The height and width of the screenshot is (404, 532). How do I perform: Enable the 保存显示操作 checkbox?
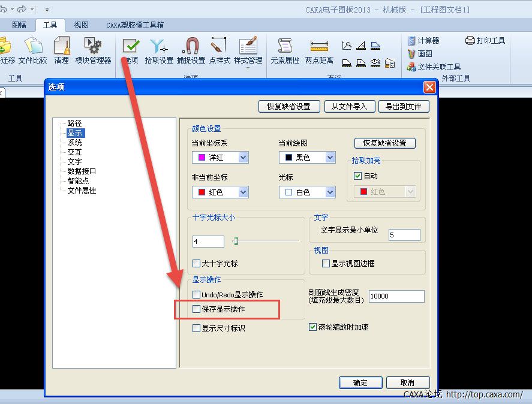[197, 309]
